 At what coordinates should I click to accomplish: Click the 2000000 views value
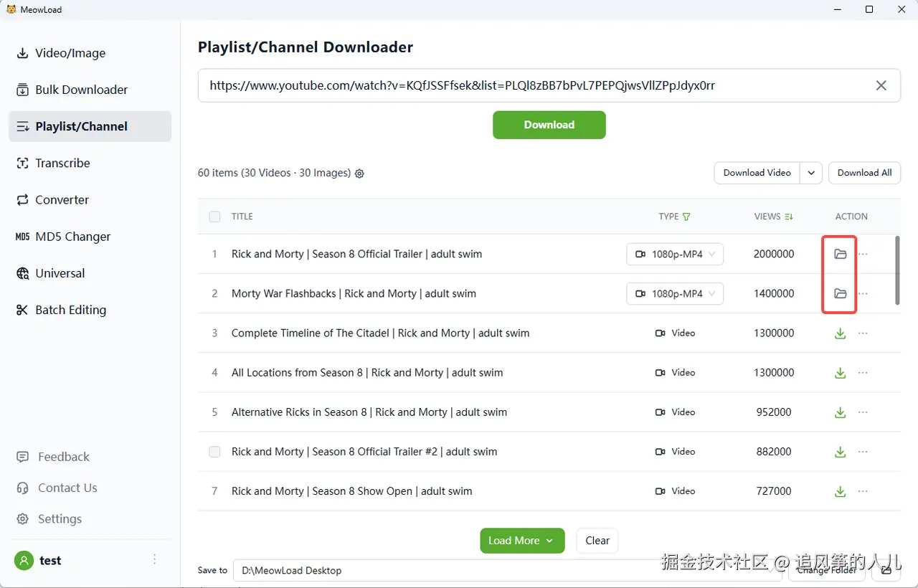pyautogui.click(x=774, y=254)
